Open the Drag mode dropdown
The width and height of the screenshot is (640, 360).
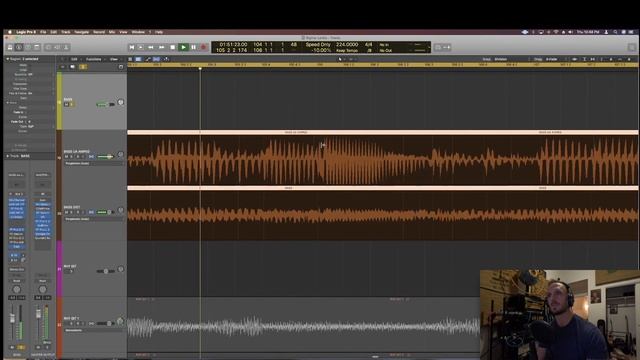(x=552, y=59)
